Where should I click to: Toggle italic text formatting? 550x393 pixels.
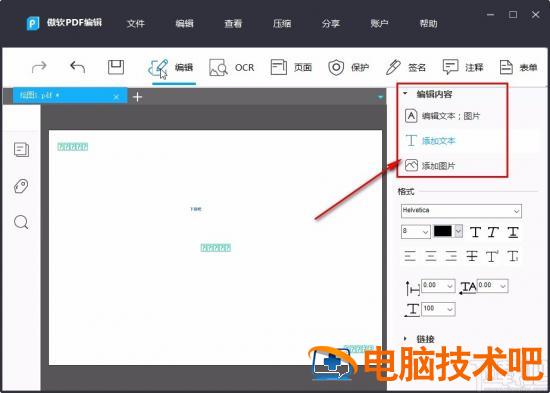click(494, 232)
